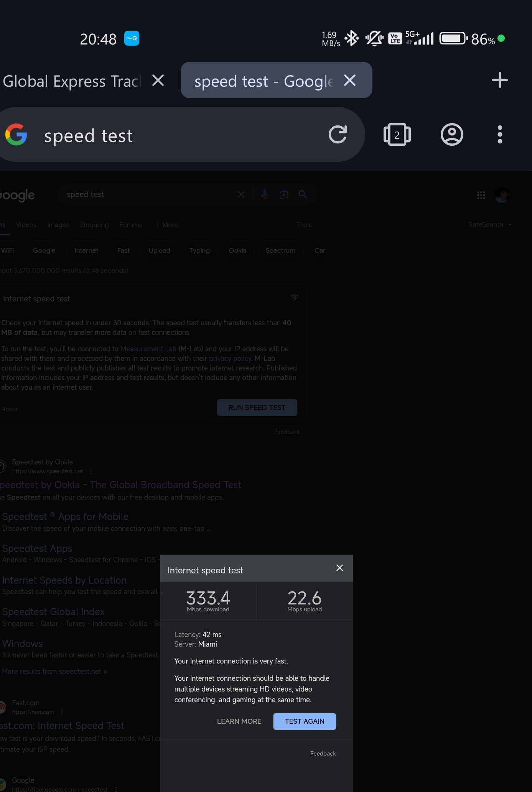Open More results from speedtest.net
The width and height of the screenshot is (532, 792).
[x=54, y=672]
